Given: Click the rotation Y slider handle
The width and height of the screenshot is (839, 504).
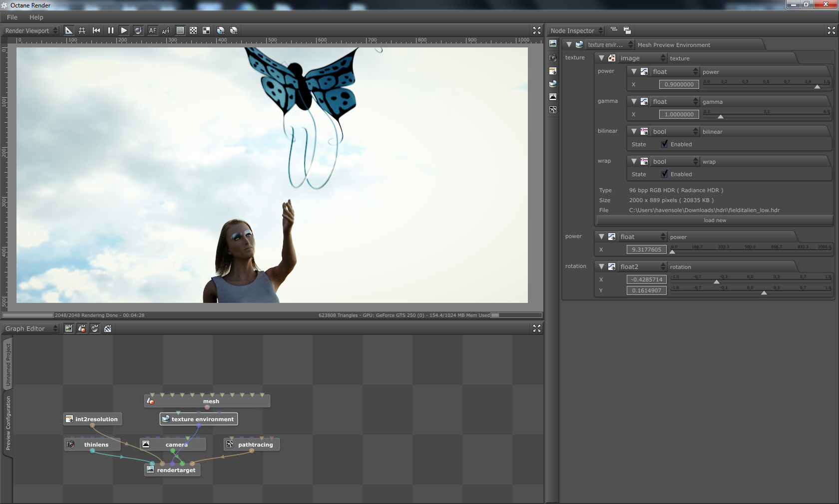Looking at the screenshot, I should point(764,293).
